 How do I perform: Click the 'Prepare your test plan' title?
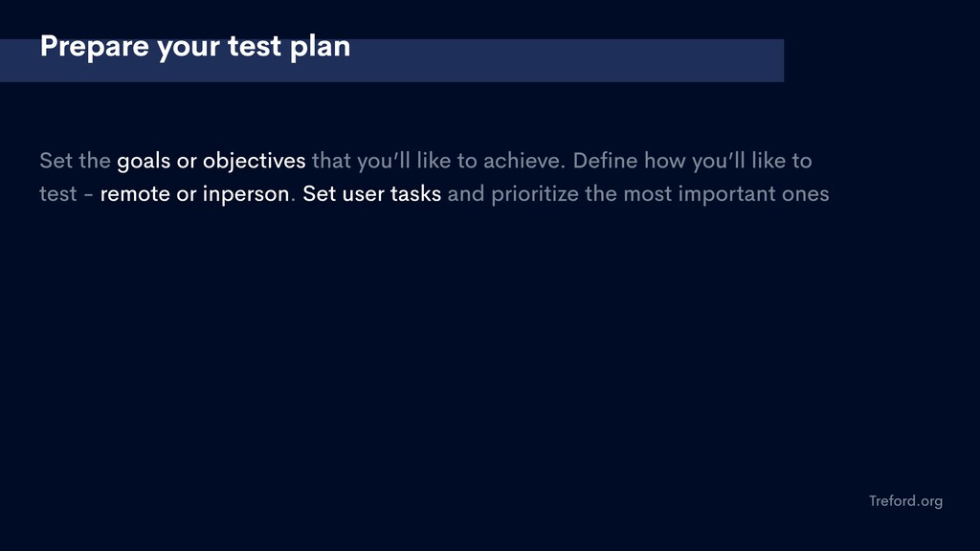coord(195,47)
